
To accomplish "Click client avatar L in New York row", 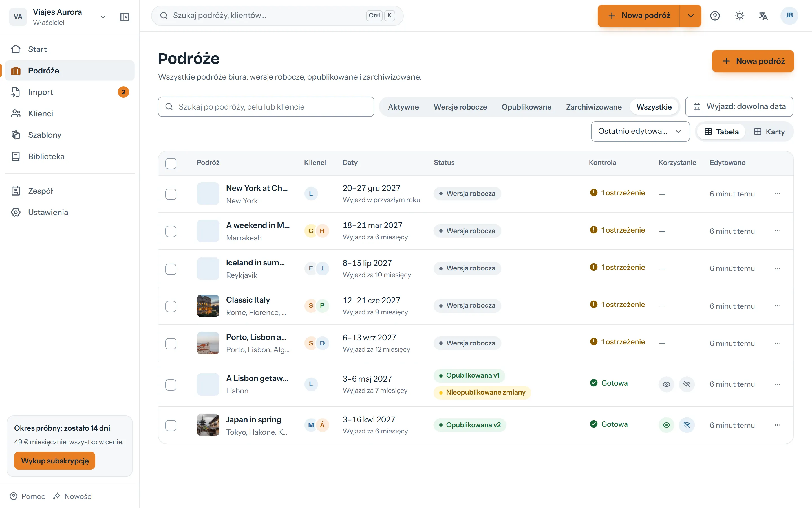I will point(311,194).
